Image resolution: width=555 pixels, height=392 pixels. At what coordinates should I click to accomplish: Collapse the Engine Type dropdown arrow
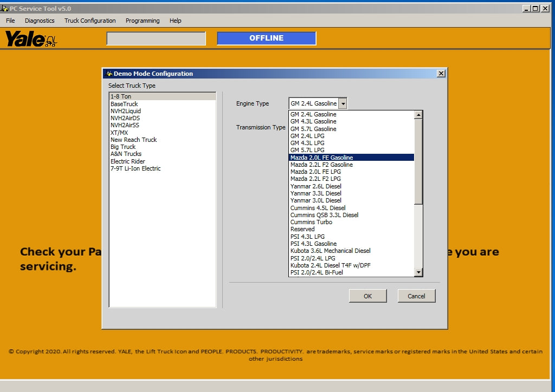pyautogui.click(x=343, y=103)
